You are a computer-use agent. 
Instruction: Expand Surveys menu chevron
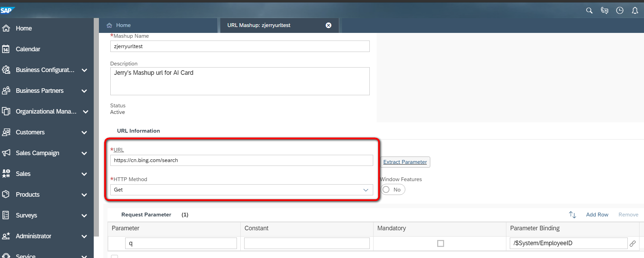[84, 216]
